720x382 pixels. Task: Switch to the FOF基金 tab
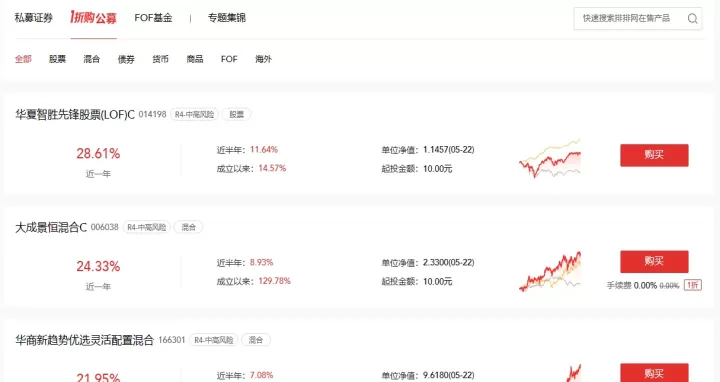pos(153,18)
